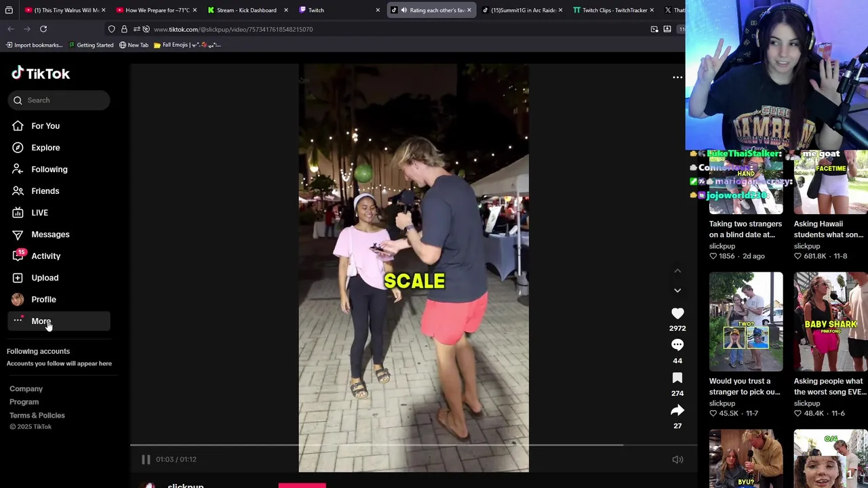Click the TikTok logo
The height and width of the screenshot is (488, 868).
coord(41,73)
